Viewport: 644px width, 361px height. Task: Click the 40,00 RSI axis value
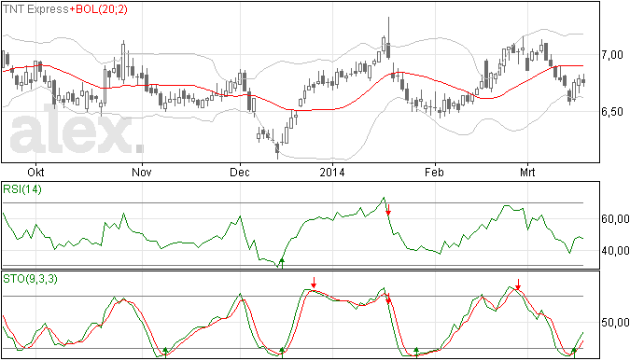click(x=615, y=251)
